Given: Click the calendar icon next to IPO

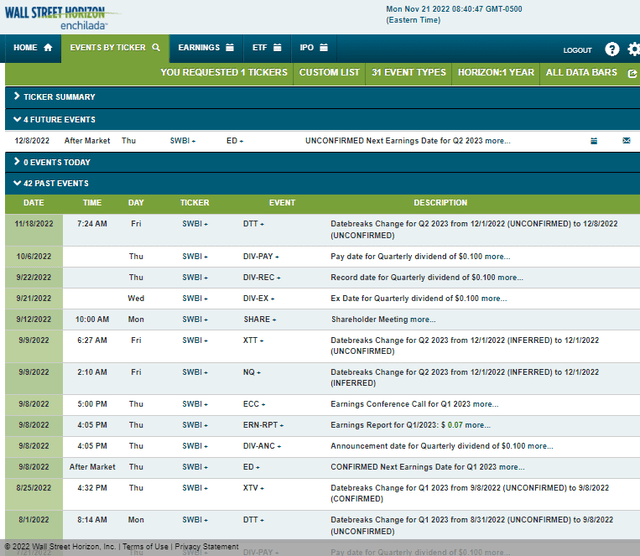Looking at the screenshot, I should pyautogui.click(x=324, y=47).
